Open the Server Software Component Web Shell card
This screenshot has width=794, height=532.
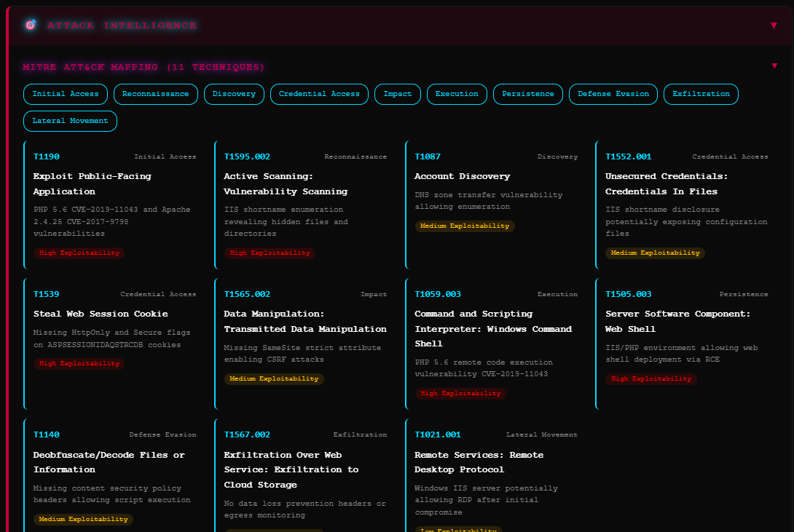tap(677, 321)
